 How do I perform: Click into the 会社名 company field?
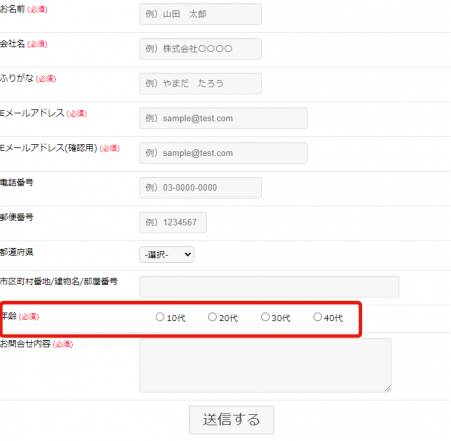pos(200,49)
